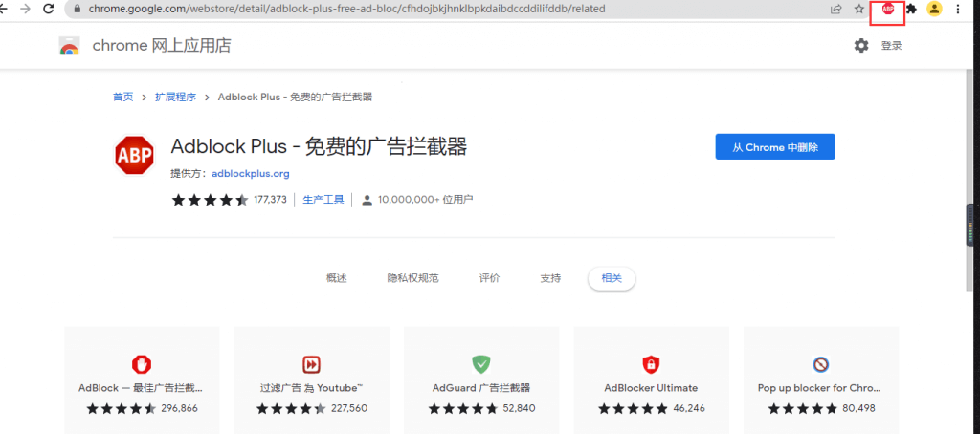
Task: Click the Adblock Plus breadcrumb text
Action: click(x=295, y=97)
